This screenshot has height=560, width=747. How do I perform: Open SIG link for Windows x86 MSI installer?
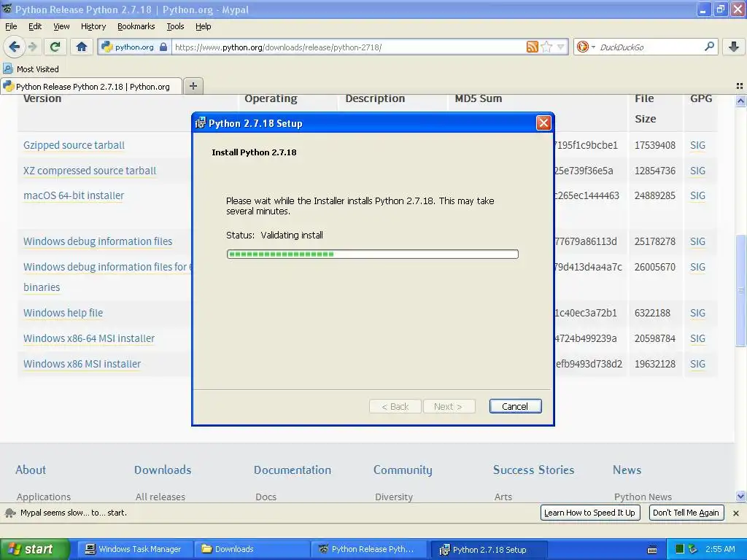pyautogui.click(x=697, y=364)
